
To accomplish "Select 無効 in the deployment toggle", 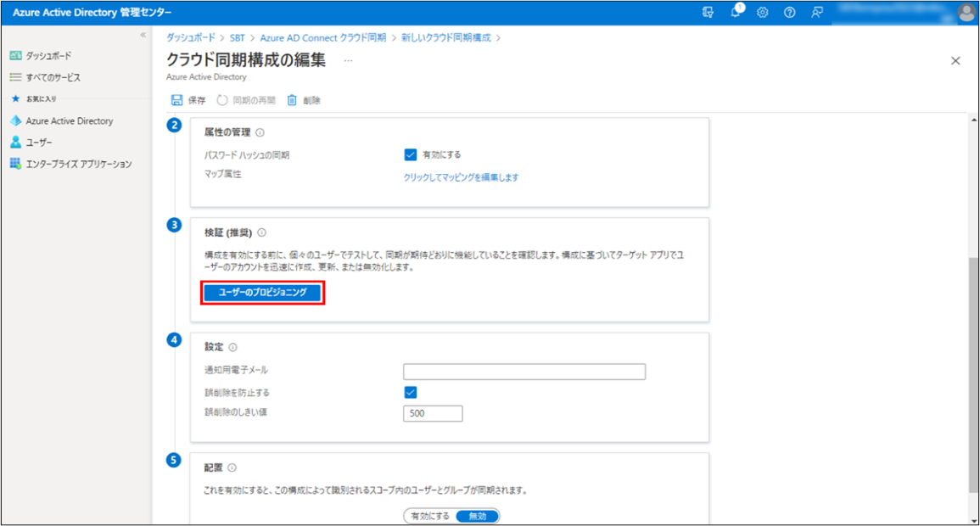I will pos(478,516).
